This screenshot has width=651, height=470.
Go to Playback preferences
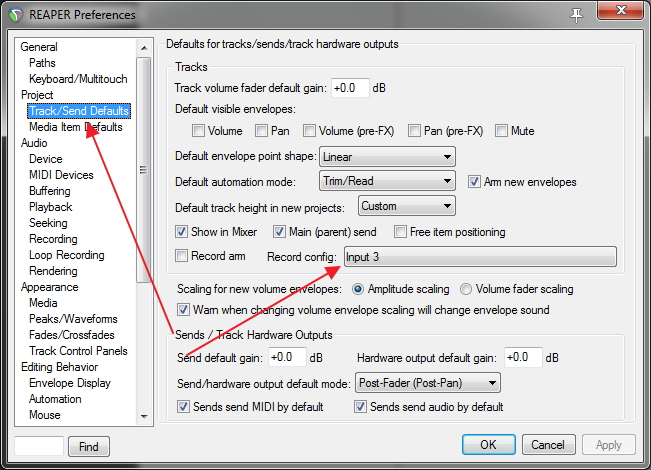[x=50, y=207]
